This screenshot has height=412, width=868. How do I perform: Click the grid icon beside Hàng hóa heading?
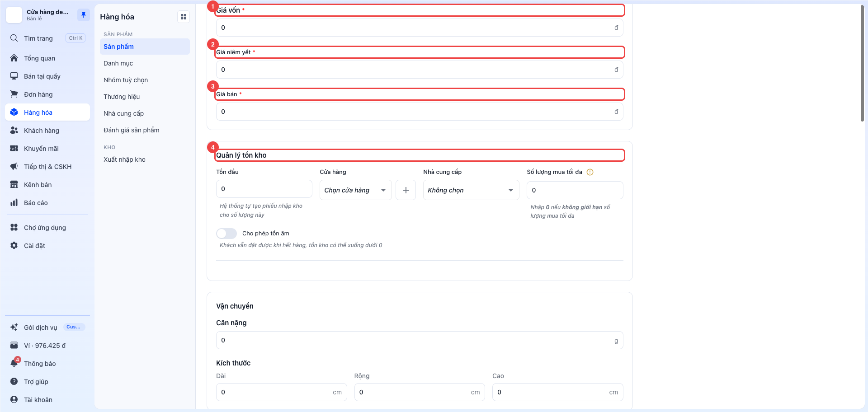(x=184, y=17)
